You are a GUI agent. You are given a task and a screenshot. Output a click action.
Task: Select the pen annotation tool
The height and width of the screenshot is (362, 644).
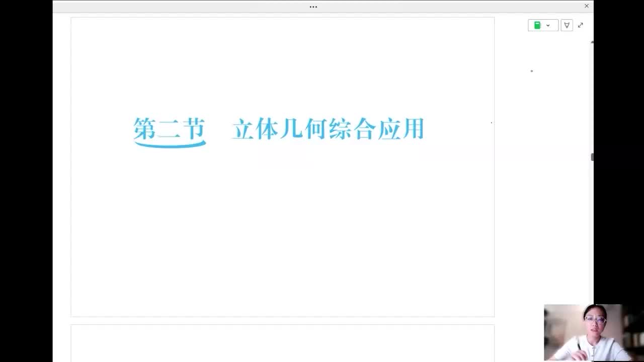[567, 25]
